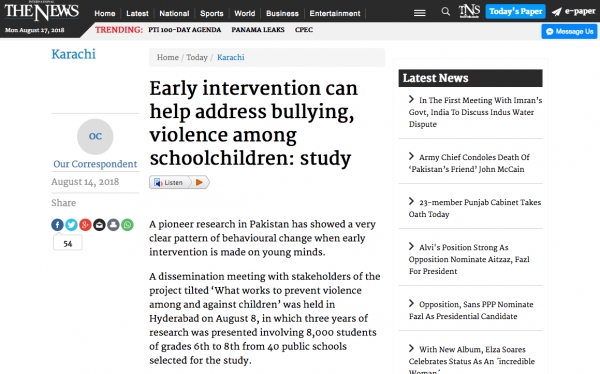600x374 pixels.
Task: Open the National section
Action: [x=174, y=13]
